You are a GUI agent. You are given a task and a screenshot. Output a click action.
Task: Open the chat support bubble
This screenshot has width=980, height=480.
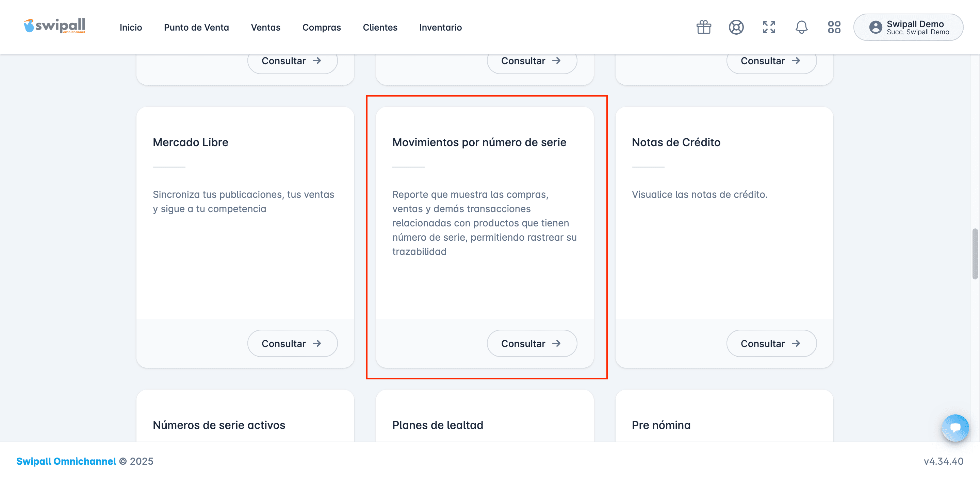955,428
